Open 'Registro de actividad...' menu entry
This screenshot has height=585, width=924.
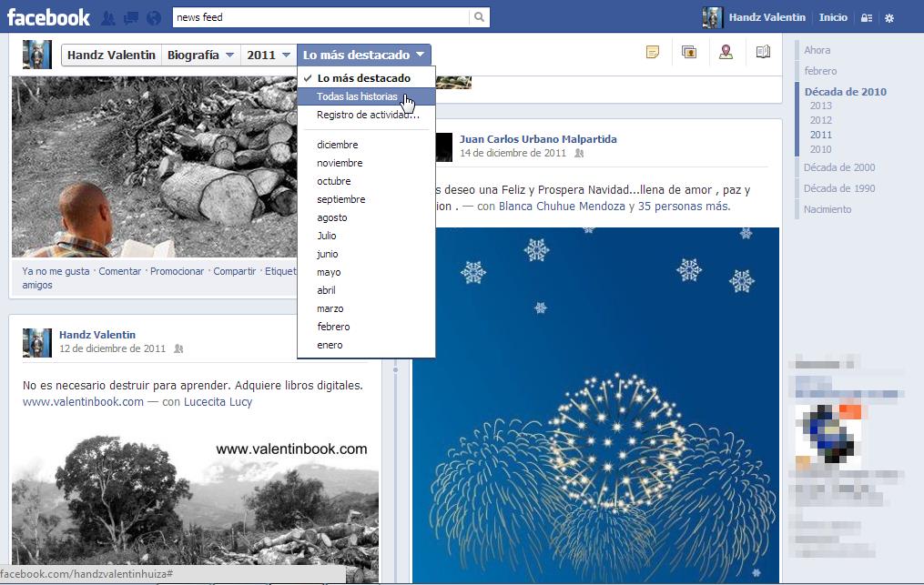pos(367,115)
